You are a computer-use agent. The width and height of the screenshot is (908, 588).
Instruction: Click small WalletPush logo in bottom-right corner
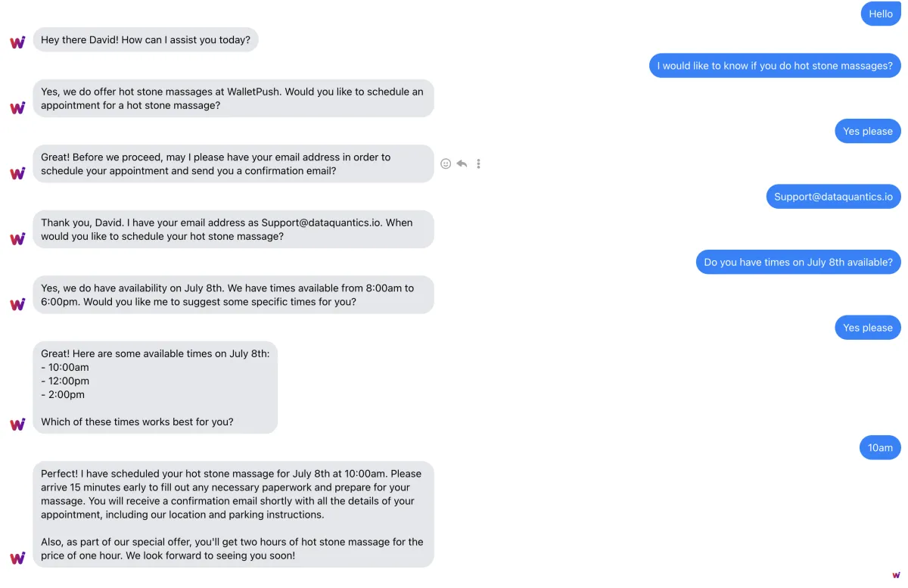point(897,575)
